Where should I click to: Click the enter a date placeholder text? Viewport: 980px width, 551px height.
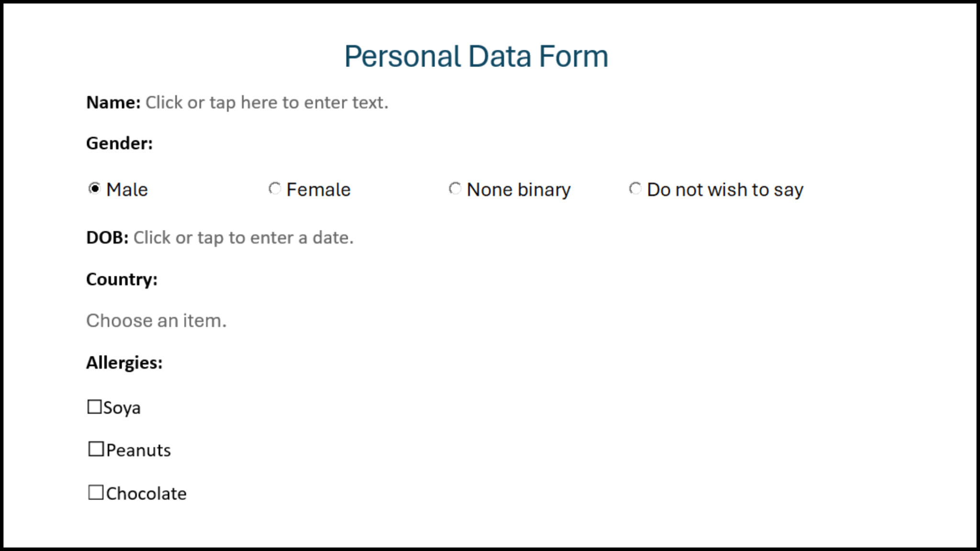(x=244, y=238)
